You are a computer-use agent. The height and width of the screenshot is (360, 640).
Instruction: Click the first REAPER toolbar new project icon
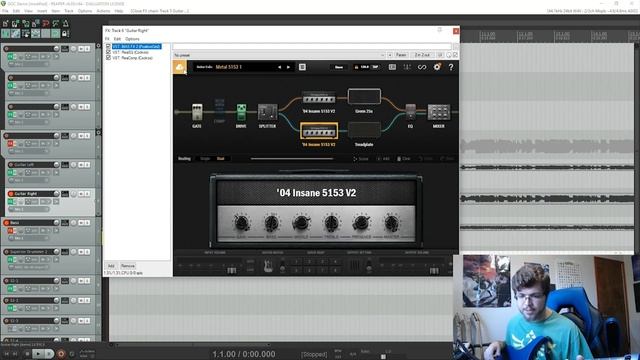[x=6, y=23]
